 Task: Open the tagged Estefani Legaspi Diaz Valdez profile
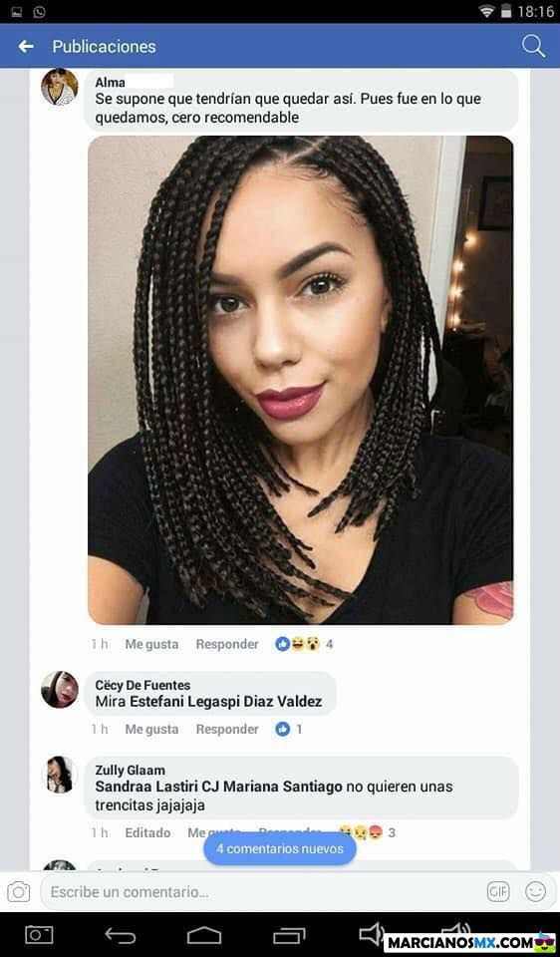[225, 702]
